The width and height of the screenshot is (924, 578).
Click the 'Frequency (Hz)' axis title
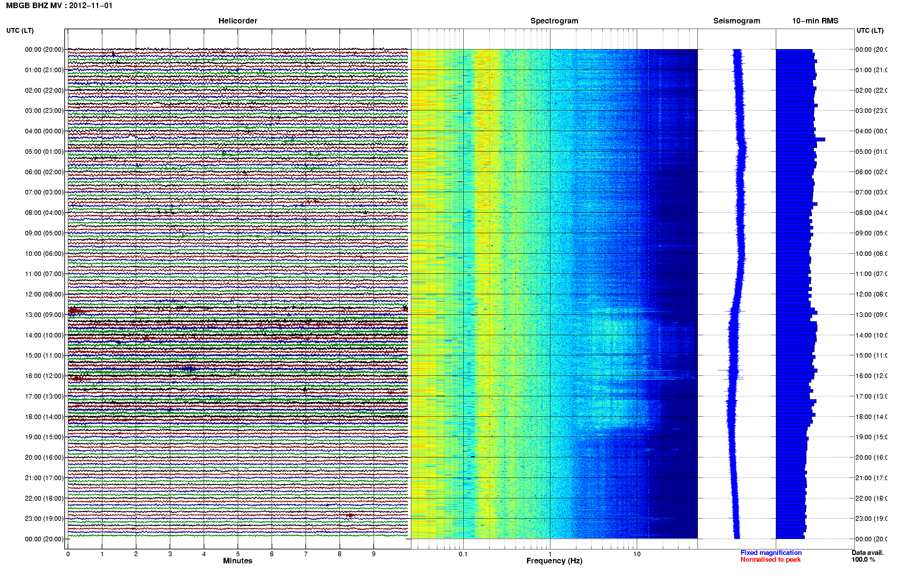coord(554,561)
